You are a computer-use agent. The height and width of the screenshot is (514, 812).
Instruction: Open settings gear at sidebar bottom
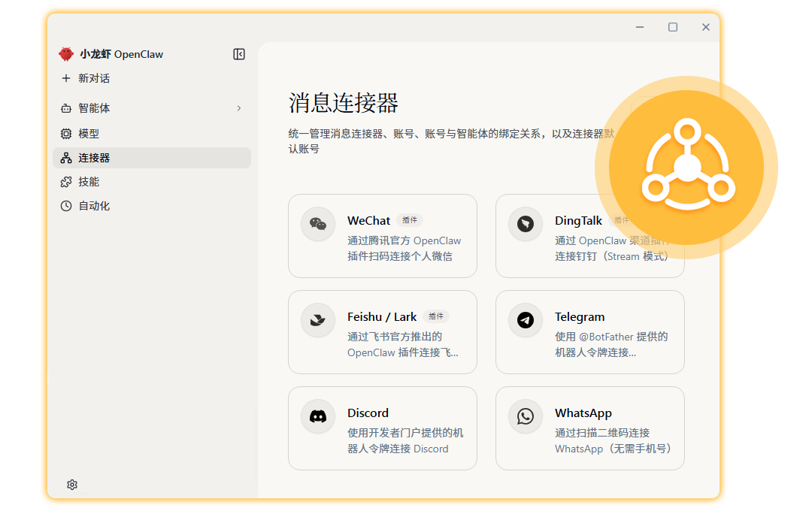tap(72, 485)
